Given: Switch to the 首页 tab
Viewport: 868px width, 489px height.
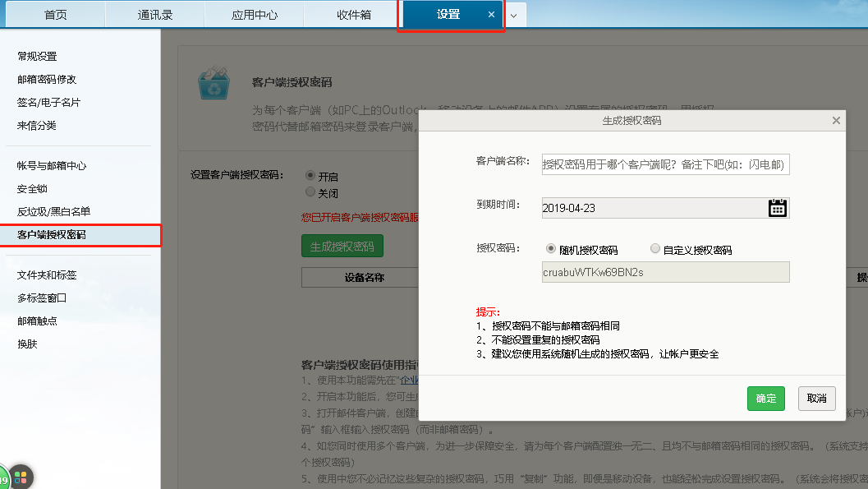Looking at the screenshot, I should tap(55, 15).
